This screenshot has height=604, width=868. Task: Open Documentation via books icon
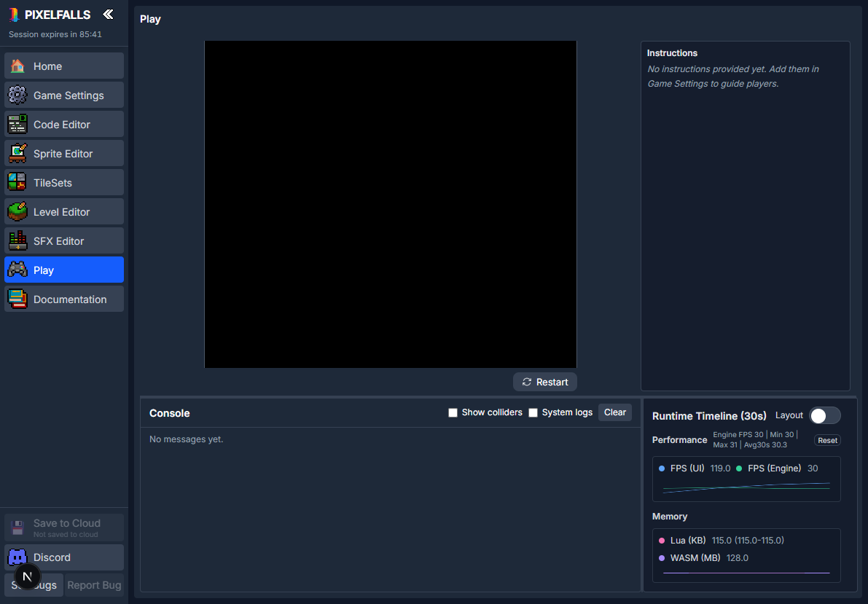click(x=17, y=299)
